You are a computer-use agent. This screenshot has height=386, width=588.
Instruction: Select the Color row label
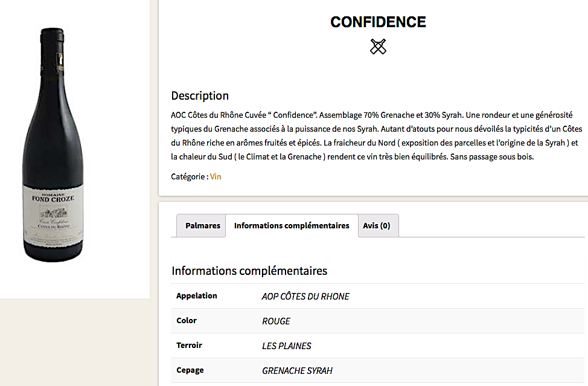(187, 321)
